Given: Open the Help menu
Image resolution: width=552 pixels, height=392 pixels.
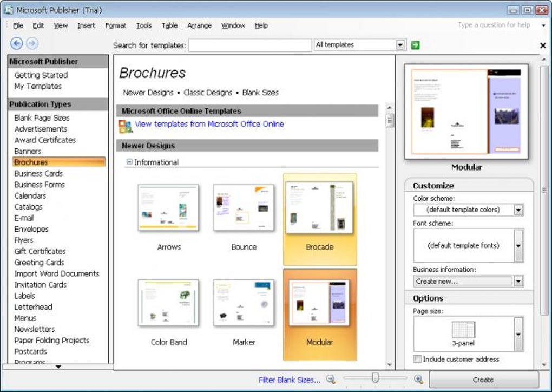Looking at the screenshot, I should tap(261, 25).
